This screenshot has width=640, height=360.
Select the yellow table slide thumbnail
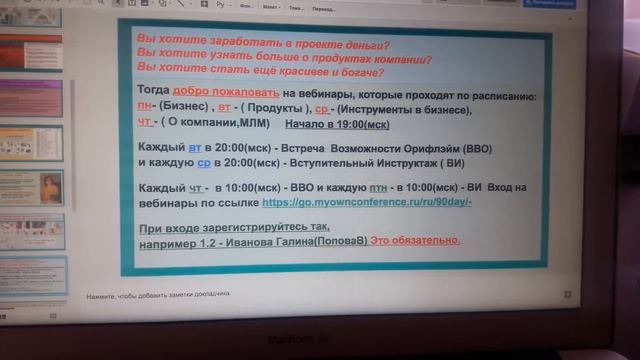(31, 143)
